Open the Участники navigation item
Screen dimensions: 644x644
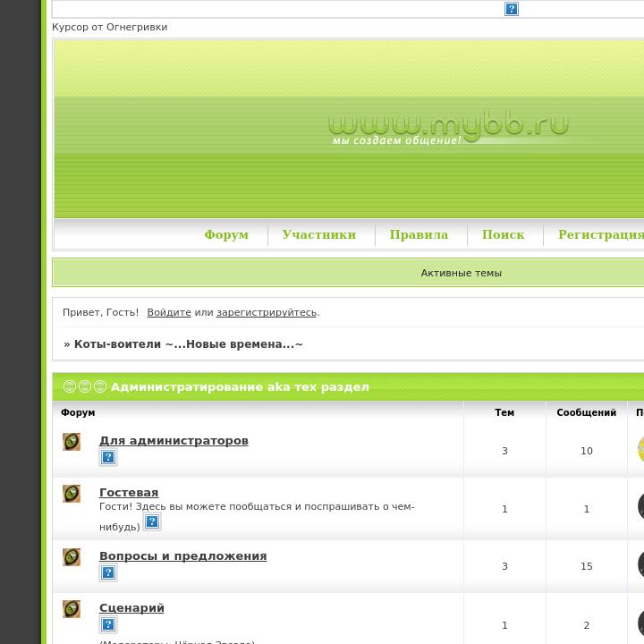(x=319, y=234)
